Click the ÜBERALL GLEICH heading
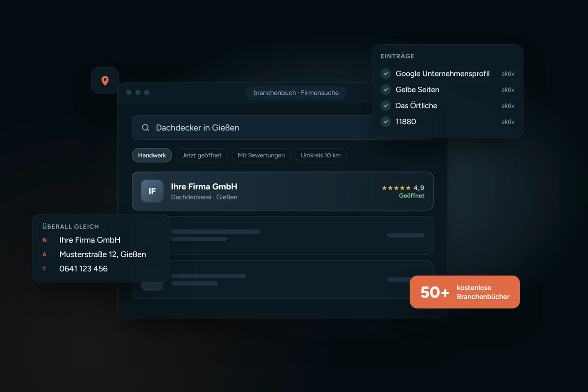588x392 pixels. pyautogui.click(x=71, y=227)
